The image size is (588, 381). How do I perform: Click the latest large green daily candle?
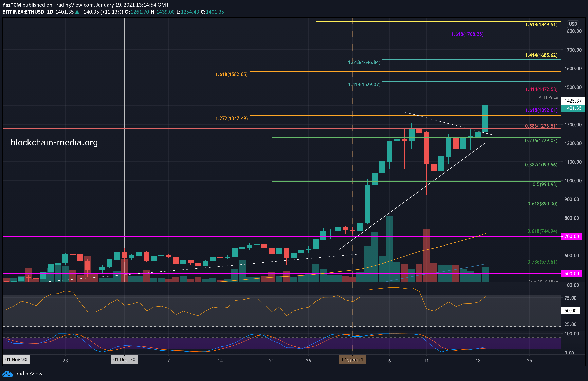coord(485,119)
